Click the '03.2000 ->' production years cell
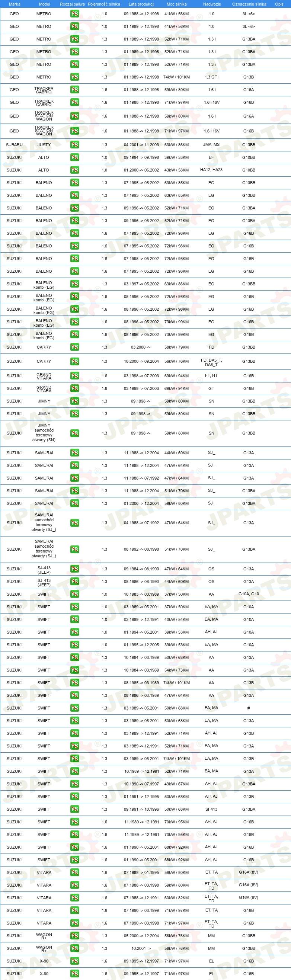This screenshot has width=291, height=980. click(140, 347)
